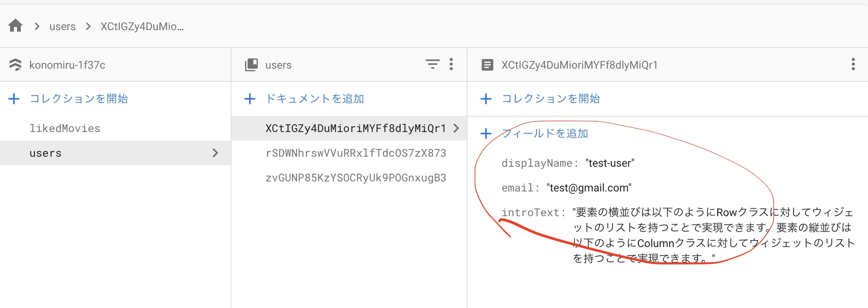Click the konomiru-1f37c database icon

coord(15,64)
